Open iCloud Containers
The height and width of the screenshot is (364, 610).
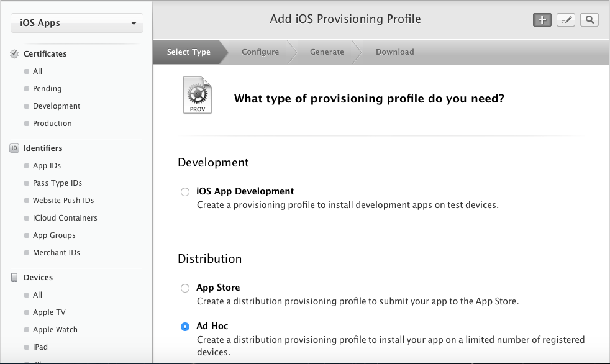tap(65, 218)
